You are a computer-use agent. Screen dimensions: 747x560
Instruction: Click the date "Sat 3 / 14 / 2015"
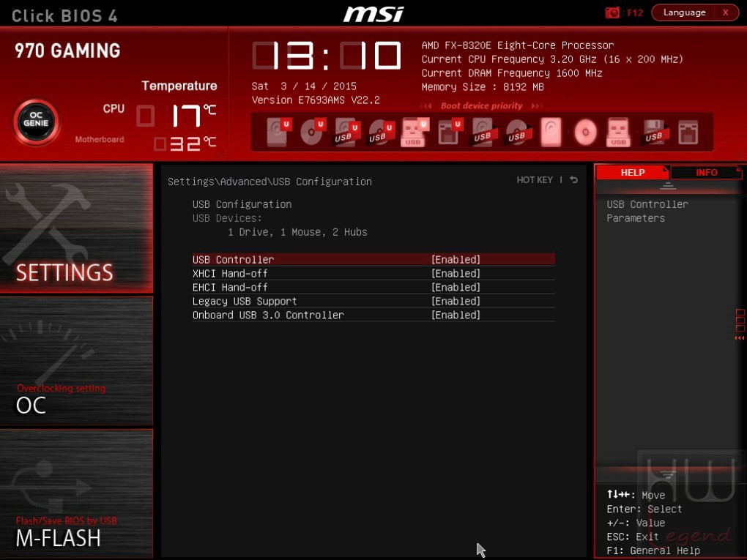click(x=304, y=86)
